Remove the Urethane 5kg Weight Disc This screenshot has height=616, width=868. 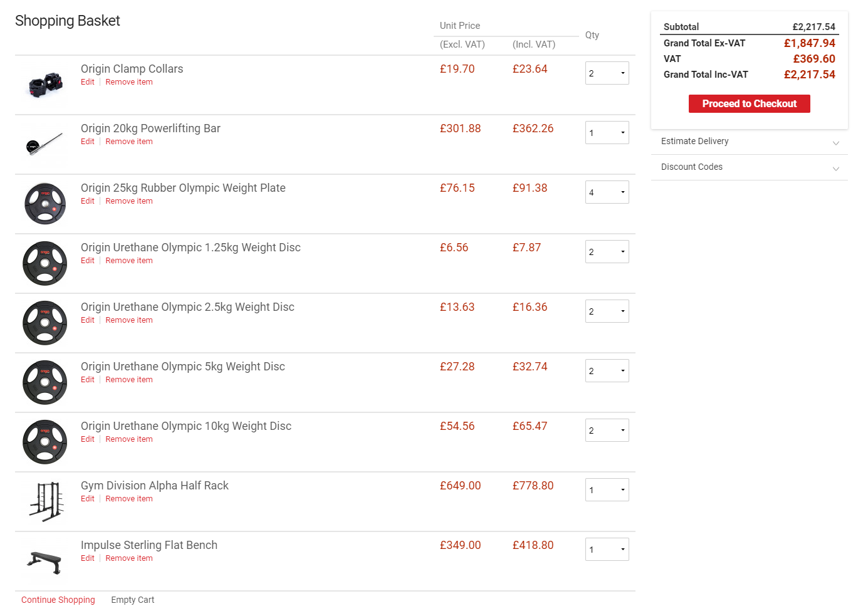129,380
